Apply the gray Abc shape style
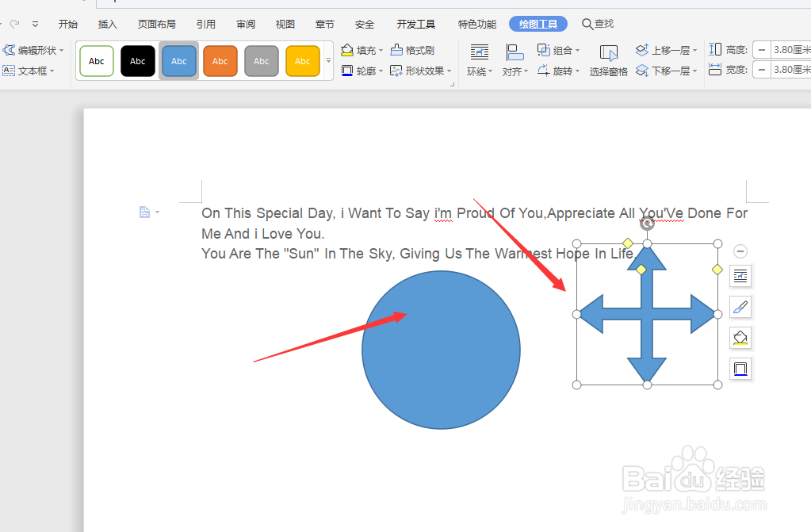 coord(261,61)
